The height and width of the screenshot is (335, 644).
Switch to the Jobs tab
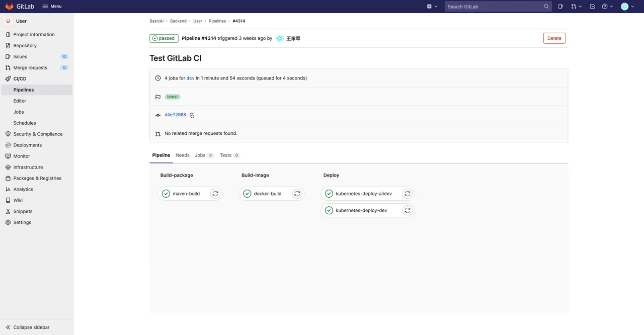pos(200,155)
